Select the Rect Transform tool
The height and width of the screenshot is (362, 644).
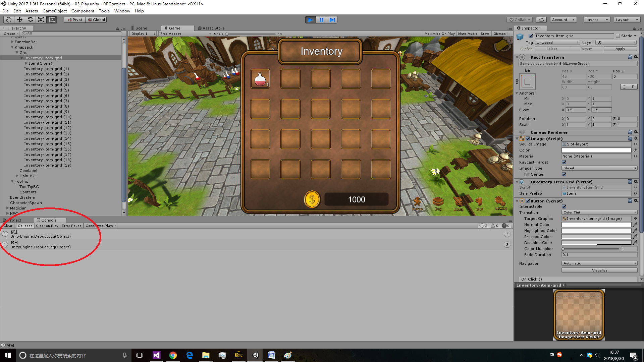[x=52, y=20]
